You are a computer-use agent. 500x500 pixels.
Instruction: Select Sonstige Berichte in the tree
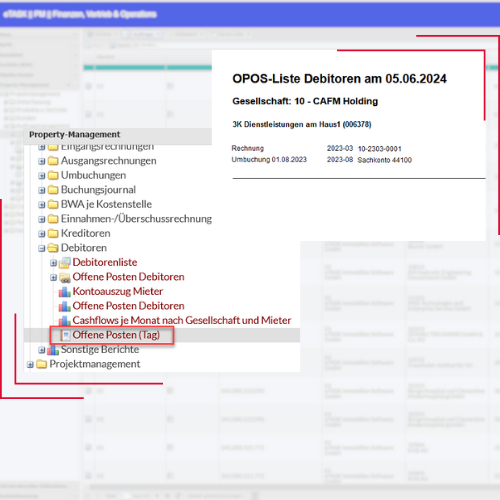click(x=100, y=349)
